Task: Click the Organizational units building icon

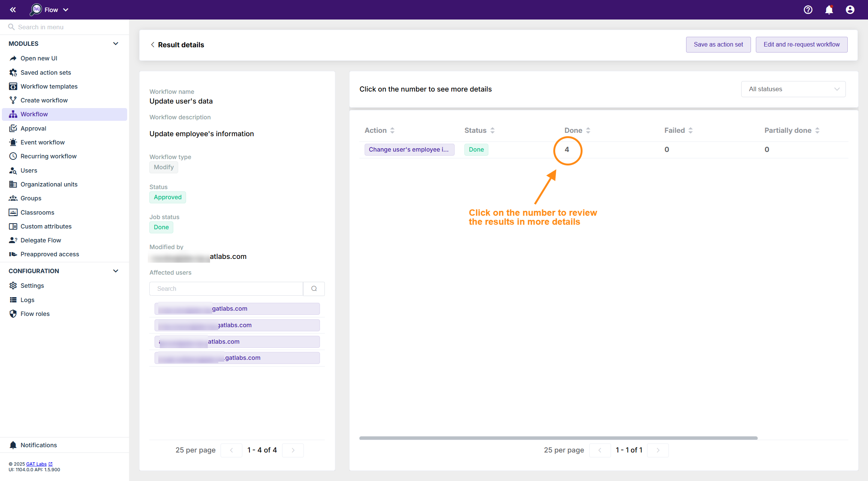Action: pos(13,184)
